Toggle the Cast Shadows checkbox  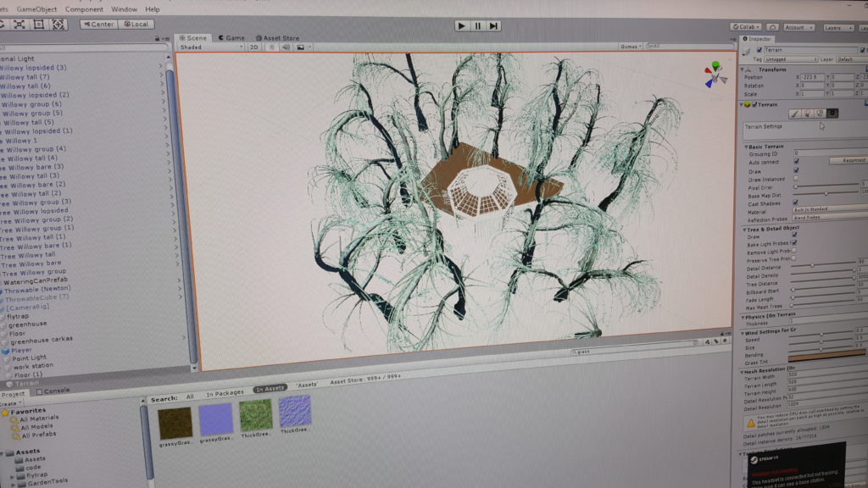pos(795,202)
